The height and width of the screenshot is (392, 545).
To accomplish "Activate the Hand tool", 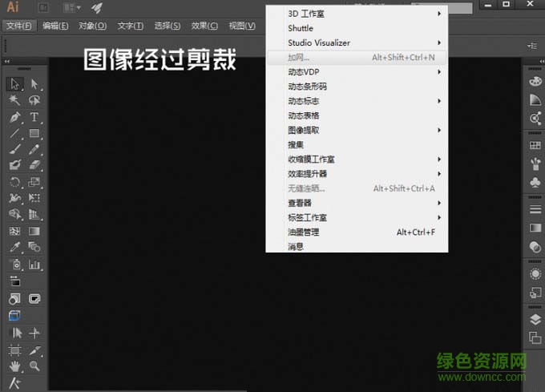I will [14, 366].
